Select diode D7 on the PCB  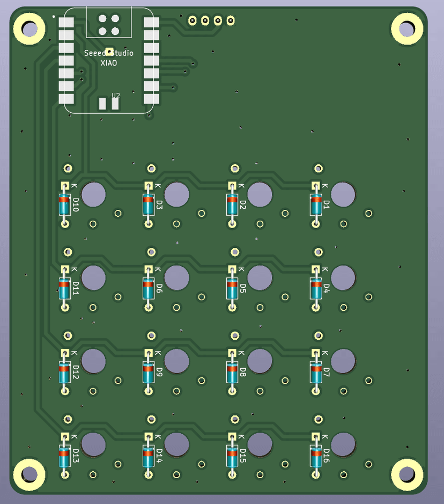[316, 372]
